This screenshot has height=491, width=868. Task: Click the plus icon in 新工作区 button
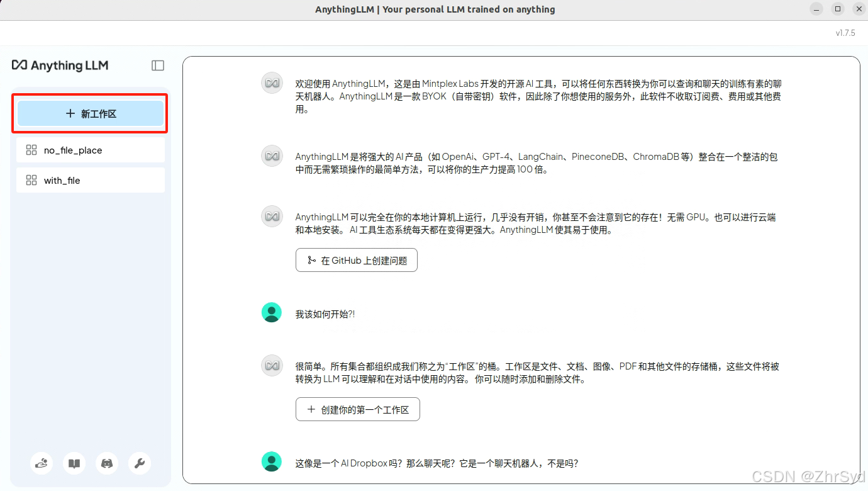pos(70,114)
